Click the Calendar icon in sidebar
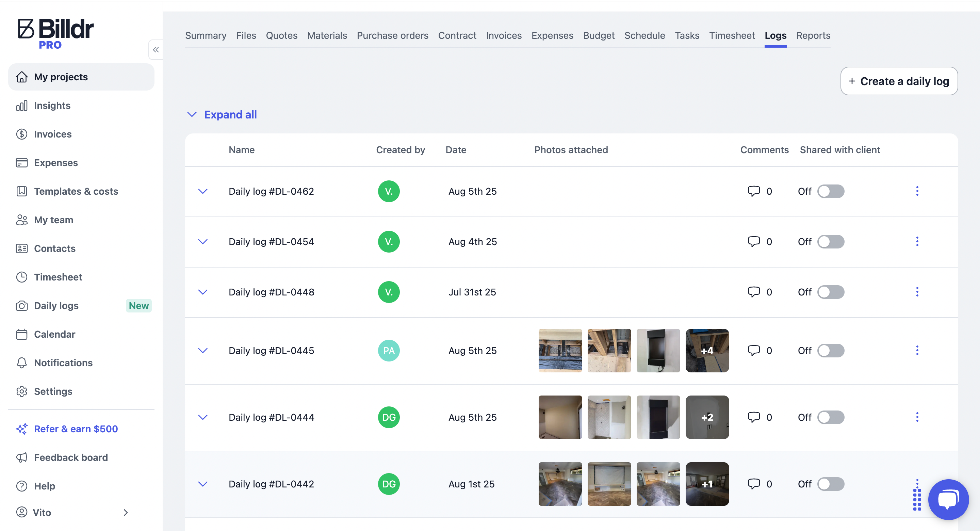Image resolution: width=980 pixels, height=531 pixels. click(x=22, y=334)
